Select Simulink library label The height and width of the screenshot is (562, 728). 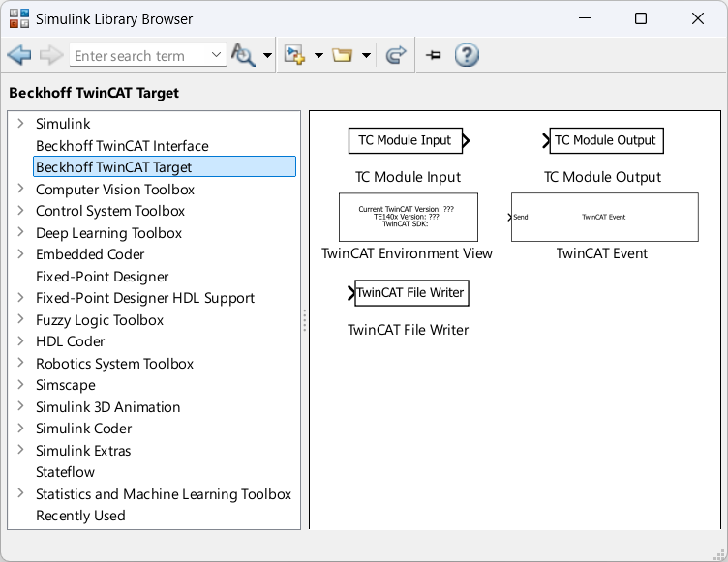63,124
